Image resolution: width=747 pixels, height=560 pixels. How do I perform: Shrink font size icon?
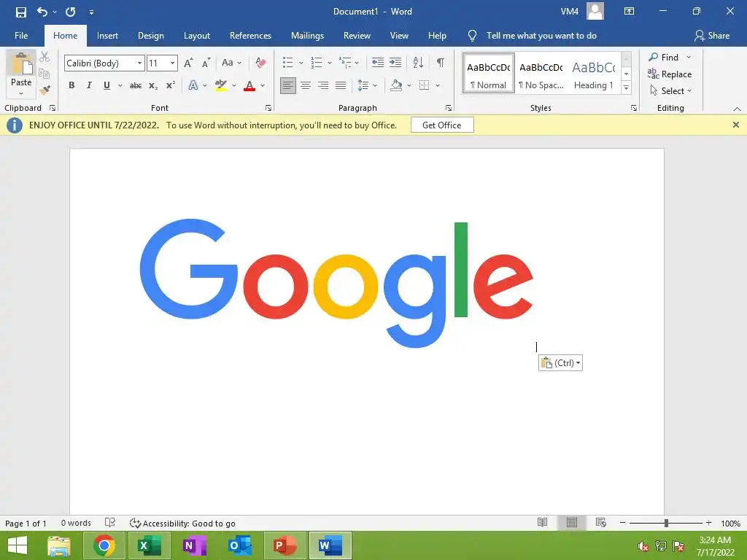(x=206, y=63)
